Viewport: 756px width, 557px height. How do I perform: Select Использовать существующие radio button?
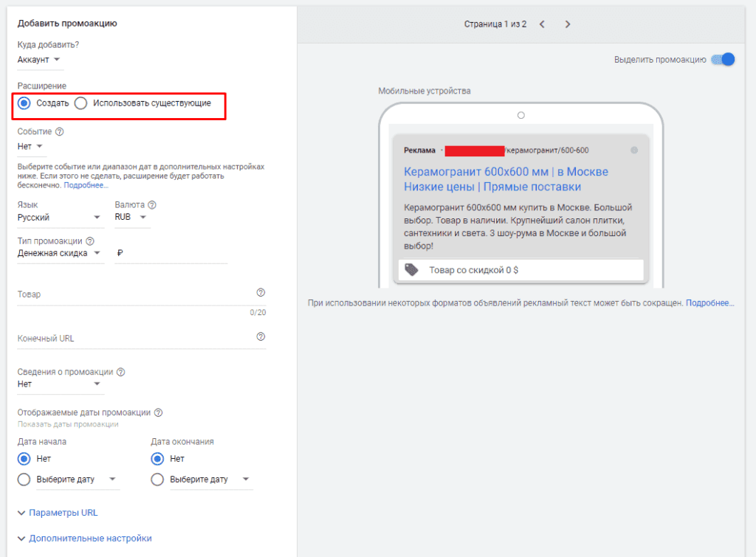80,103
